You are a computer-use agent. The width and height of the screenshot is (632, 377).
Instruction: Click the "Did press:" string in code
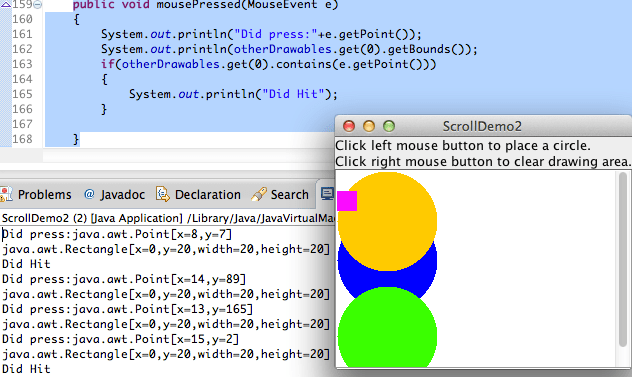pyautogui.click(x=276, y=34)
